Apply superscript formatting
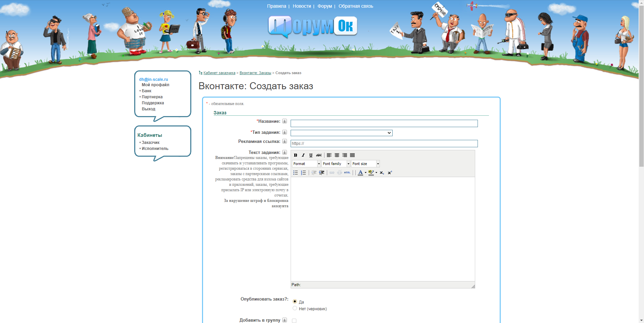The width and height of the screenshot is (644, 323). click(x=390, y=173)
